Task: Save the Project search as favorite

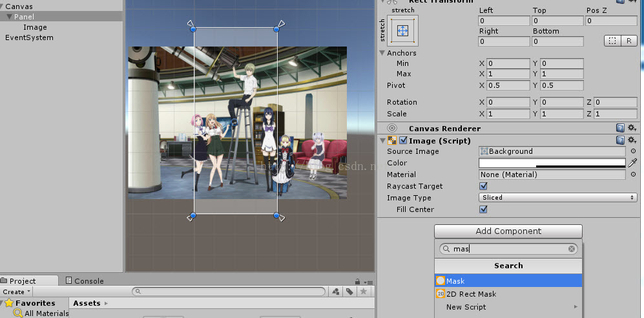Action: point(364,291)
